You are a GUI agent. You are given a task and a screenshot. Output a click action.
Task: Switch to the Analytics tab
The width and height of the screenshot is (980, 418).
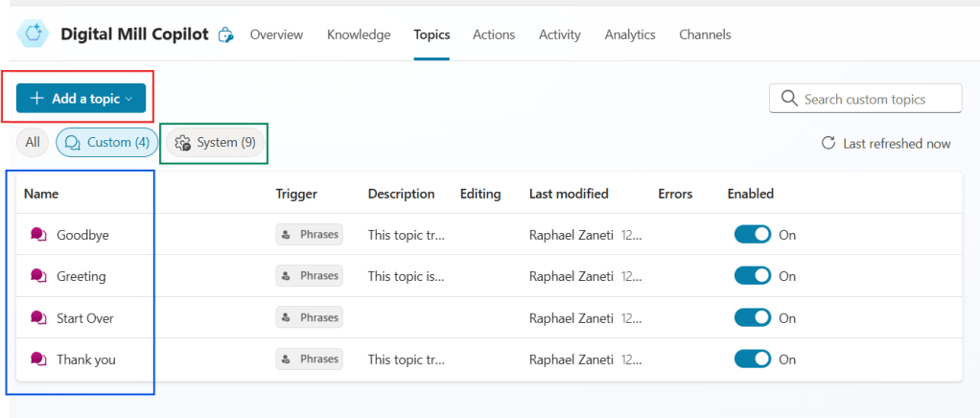(630, 35)
